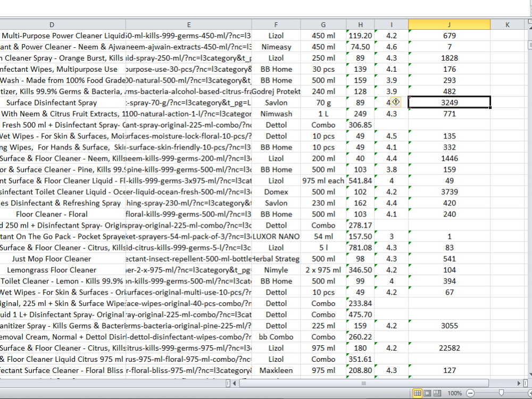532x399 pixels.
Task: Click quantity cell 2 x 975 ml
Action: [x=323, y=270]
